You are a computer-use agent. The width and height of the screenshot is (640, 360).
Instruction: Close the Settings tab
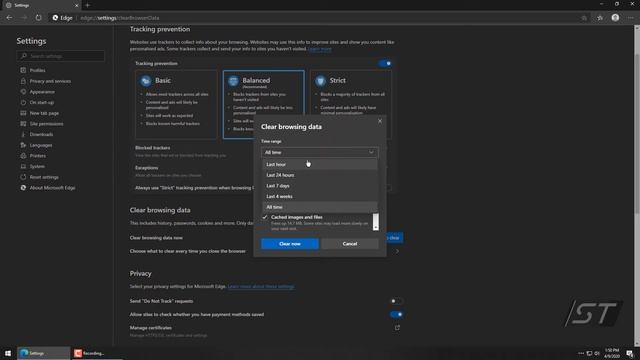(x=76, y=5)
